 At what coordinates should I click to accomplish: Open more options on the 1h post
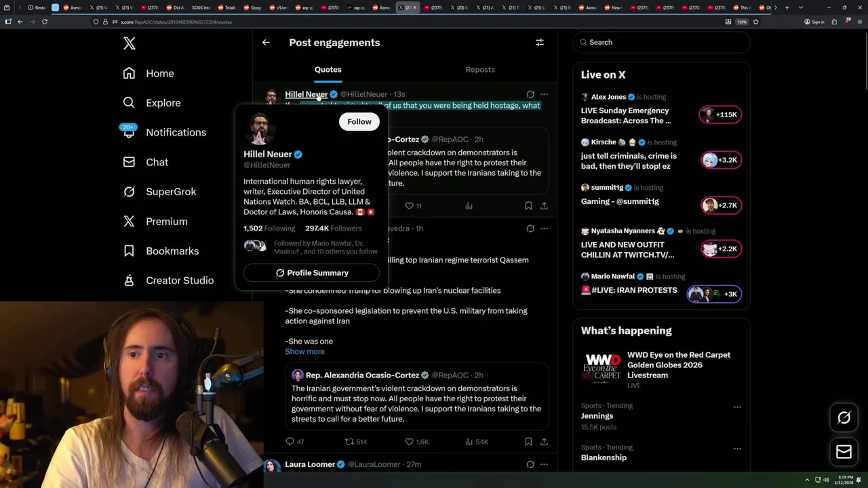[x=544, y=228]
